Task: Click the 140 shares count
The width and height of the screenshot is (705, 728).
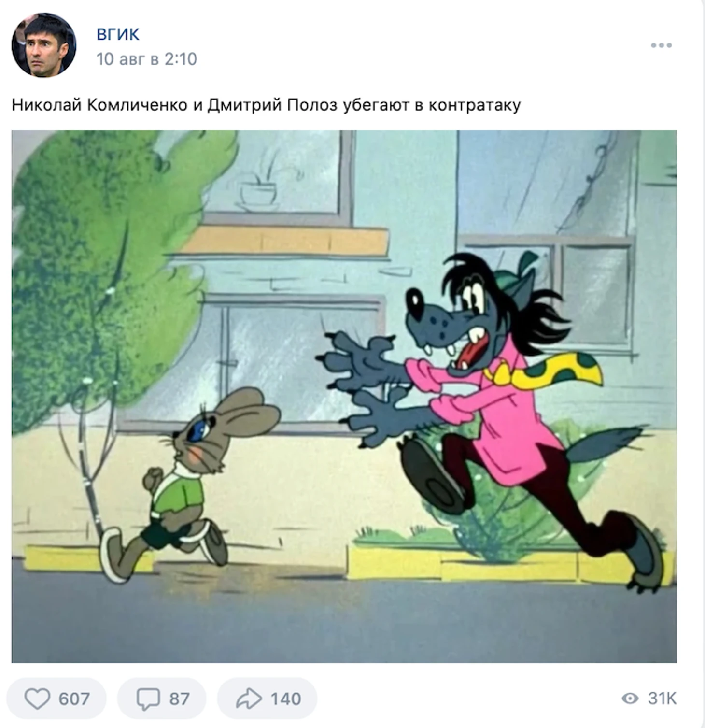Action: click(286, 699)
